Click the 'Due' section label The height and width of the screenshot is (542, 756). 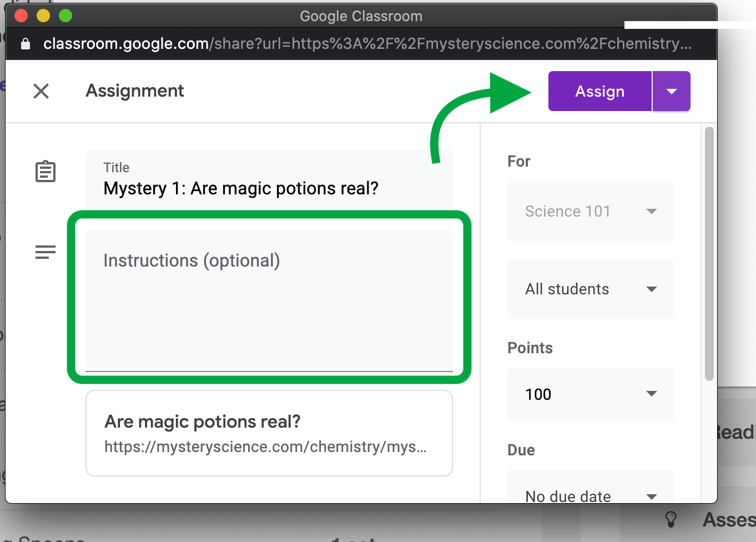pyautogui.click(x=521, y=450)
